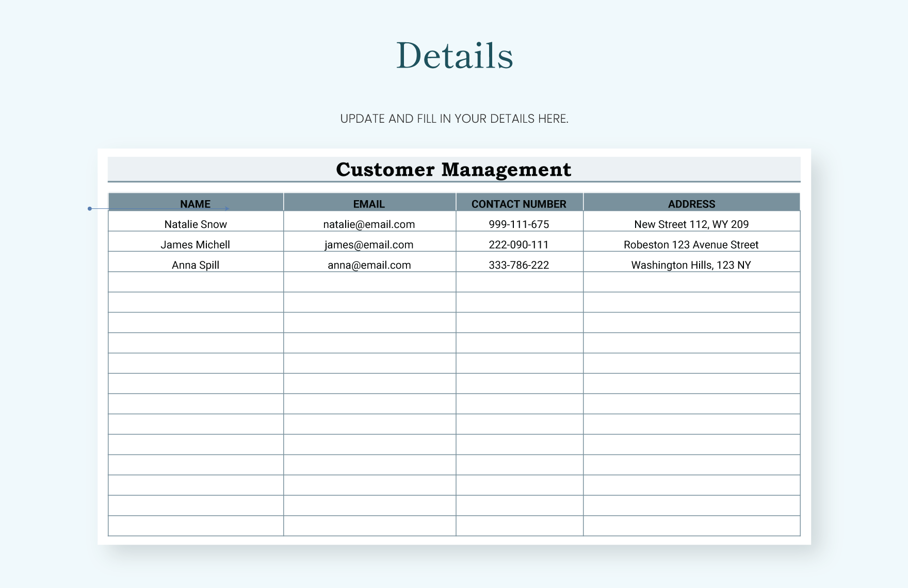908x588 pixels.
Task: Select the NAME column header
Action: [195, 204]
